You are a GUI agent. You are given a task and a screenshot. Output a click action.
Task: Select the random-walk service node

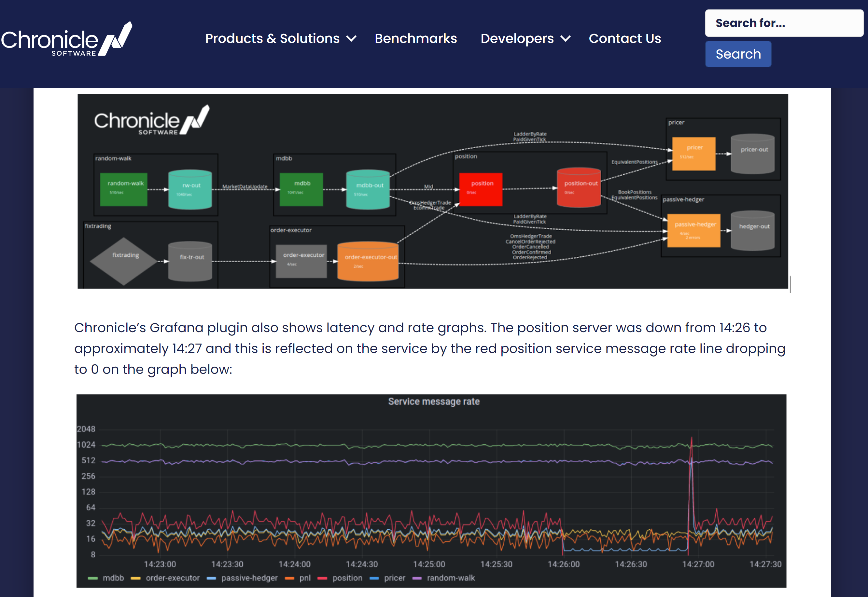pyautogui.click(x=124, y=189)
